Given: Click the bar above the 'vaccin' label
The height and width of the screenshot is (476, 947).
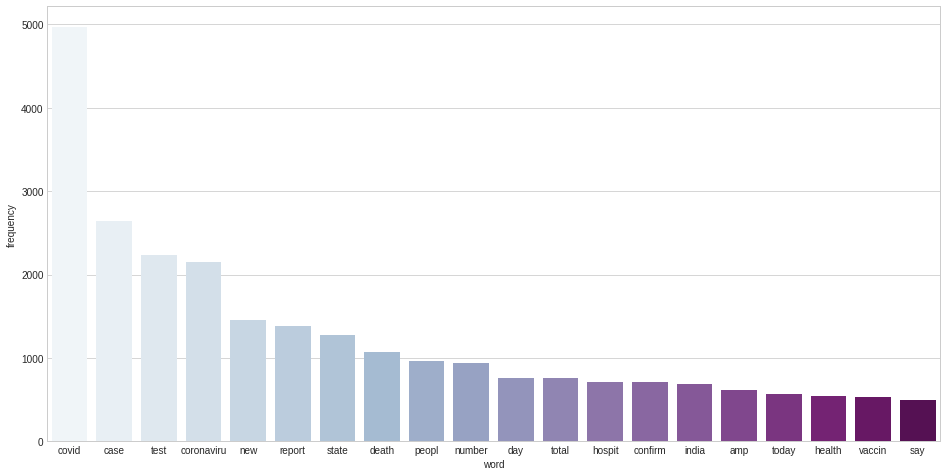Looking at the screenshot, I should (x=873, y=419).
